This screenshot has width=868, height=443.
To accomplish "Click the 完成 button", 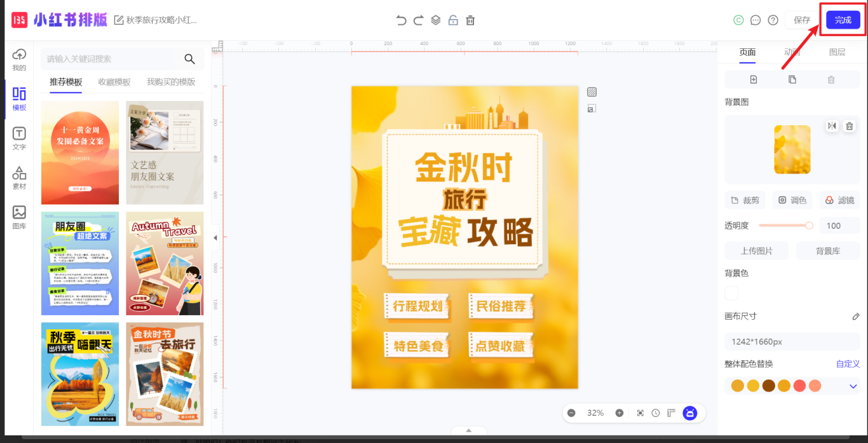I will [x=843, y=20].
